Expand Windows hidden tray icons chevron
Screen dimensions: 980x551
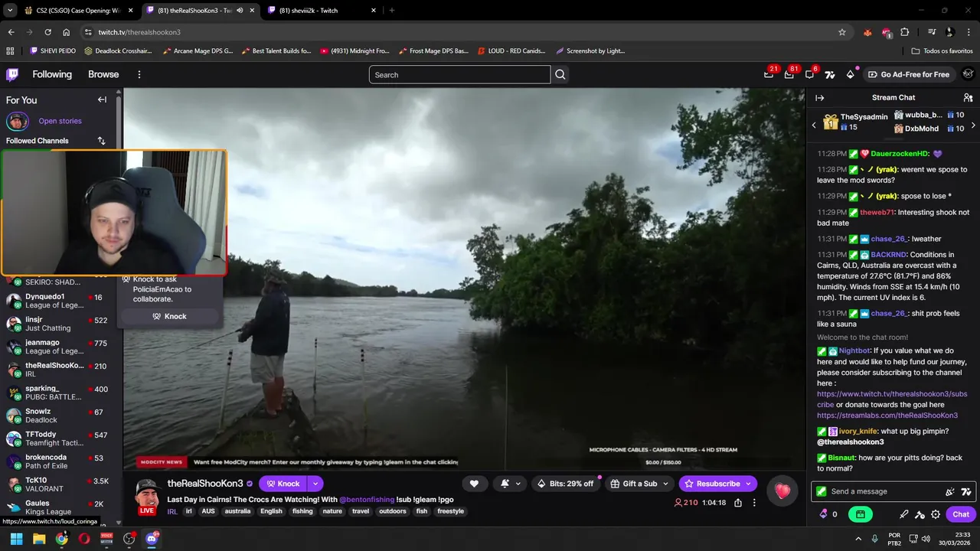click(857, 539)
